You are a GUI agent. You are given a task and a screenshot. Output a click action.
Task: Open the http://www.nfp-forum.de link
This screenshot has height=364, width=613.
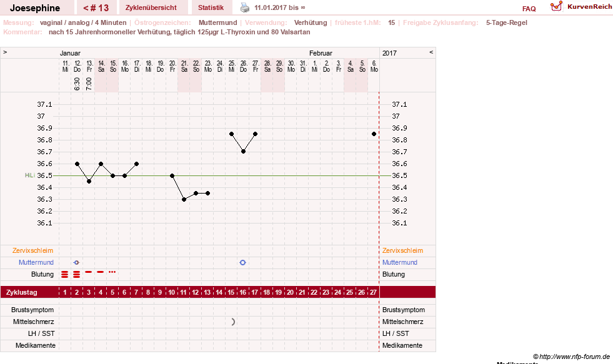coord(574,357)
